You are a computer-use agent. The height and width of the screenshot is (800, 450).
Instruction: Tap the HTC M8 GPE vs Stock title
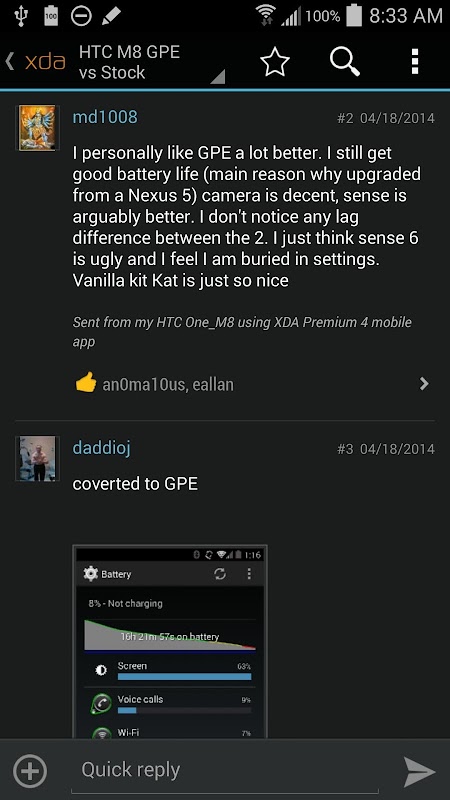(130, 62)
